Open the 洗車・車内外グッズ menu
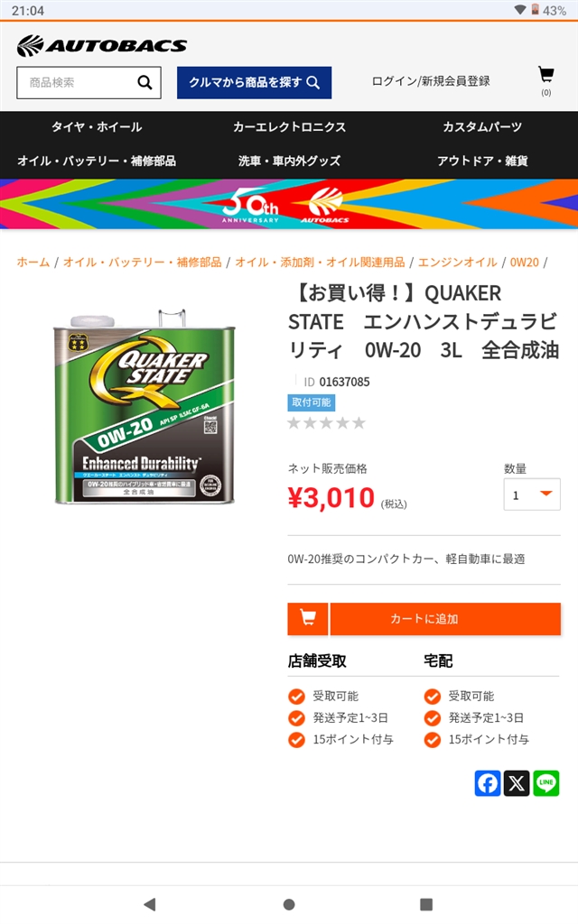 click(x=289, y=161)
